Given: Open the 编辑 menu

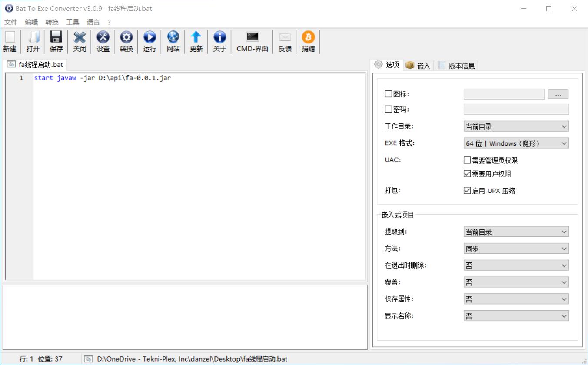Looking at the screenshot, I should [31, 22].
